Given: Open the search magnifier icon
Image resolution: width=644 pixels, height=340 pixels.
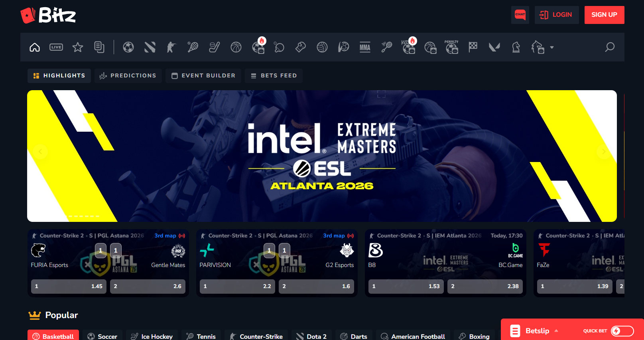Looking at the screenshot, I should coord(610,47).
